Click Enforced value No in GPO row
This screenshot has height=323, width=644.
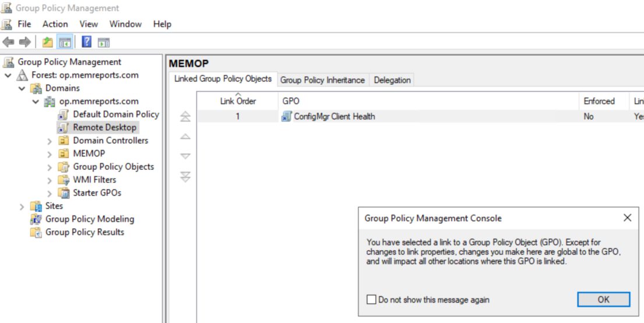click(589, 117)
